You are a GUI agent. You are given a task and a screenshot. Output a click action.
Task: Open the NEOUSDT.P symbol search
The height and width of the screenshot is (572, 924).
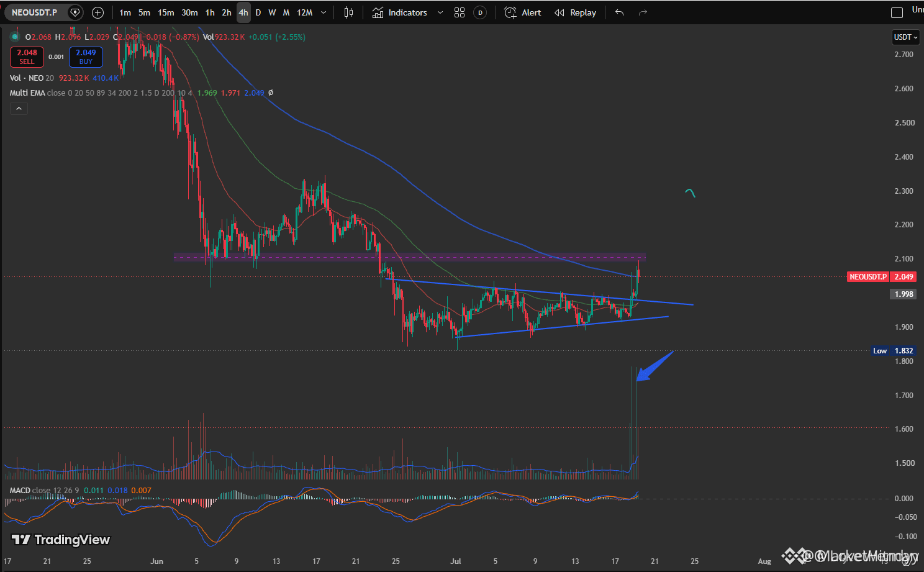tap(34, 12)
